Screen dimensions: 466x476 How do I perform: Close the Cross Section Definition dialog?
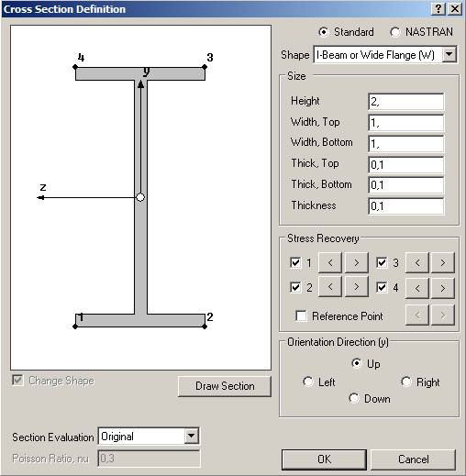tap(455, 9)
